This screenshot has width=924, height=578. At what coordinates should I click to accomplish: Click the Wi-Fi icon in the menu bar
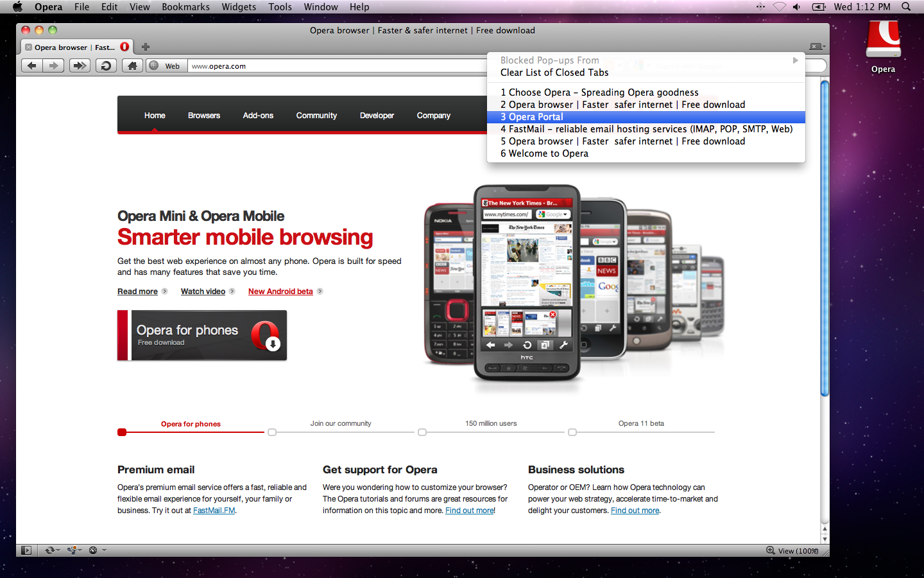click(x=779, y=6)
